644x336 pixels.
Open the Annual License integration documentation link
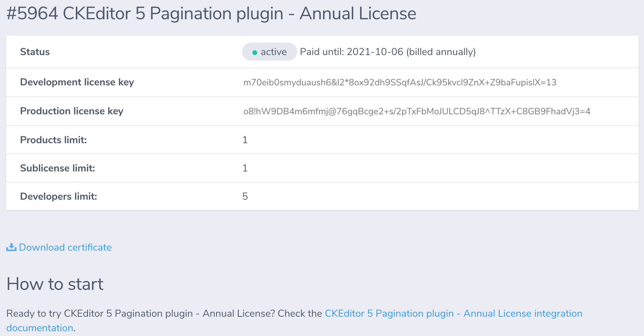click(x=453, y=313)
